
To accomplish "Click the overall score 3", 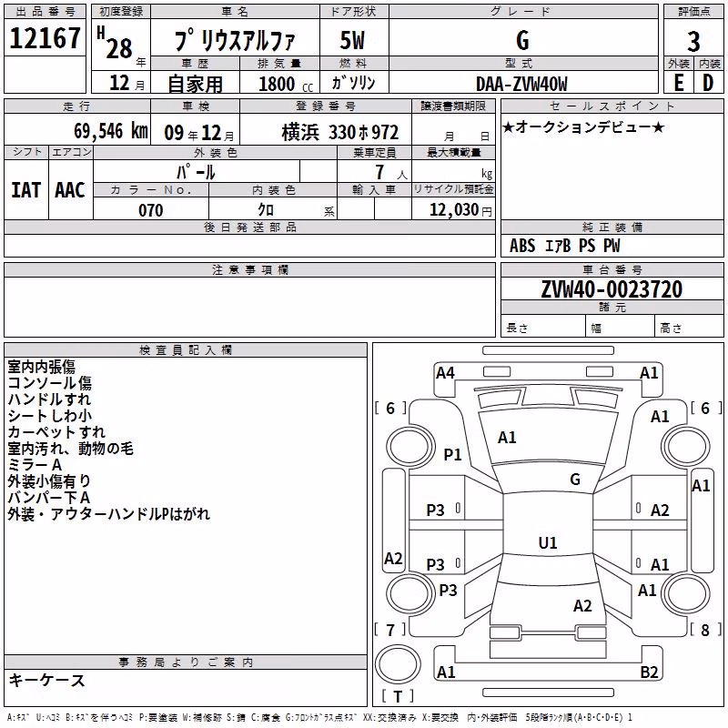I will click(x=693, y=42).
